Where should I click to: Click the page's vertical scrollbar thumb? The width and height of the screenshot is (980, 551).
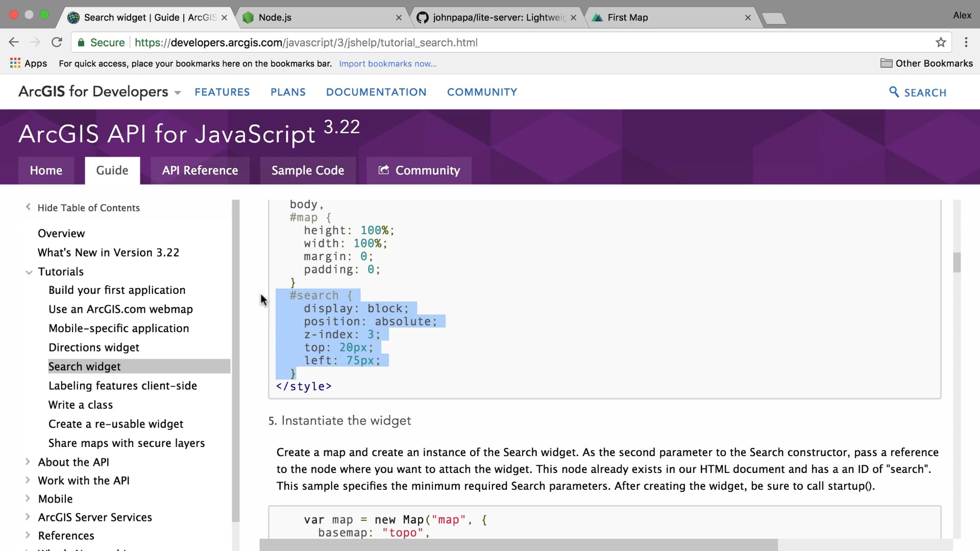coord(957,262)
